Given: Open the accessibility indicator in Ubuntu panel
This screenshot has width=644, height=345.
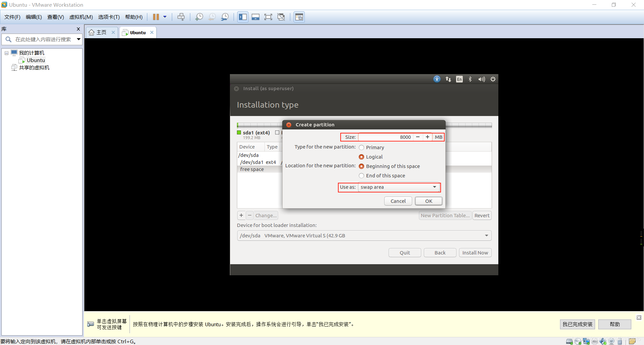Looking at the screenshot, I should tap(437, 79).
